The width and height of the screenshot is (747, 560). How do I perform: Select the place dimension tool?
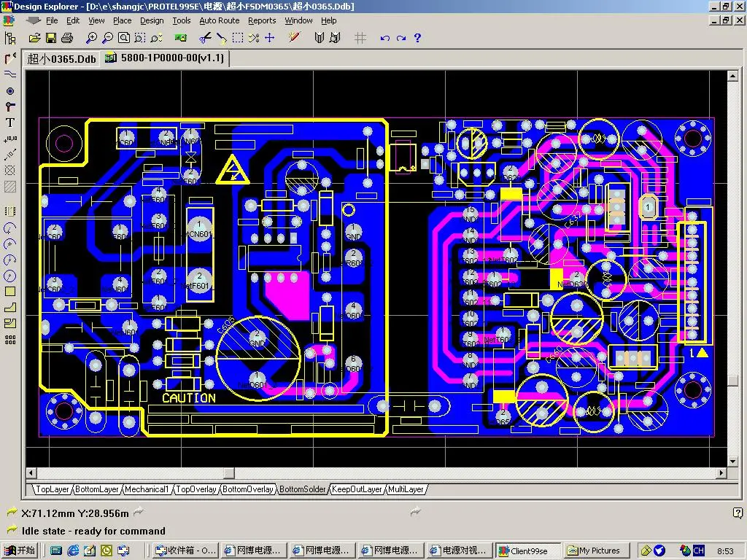tap(10, 155)
